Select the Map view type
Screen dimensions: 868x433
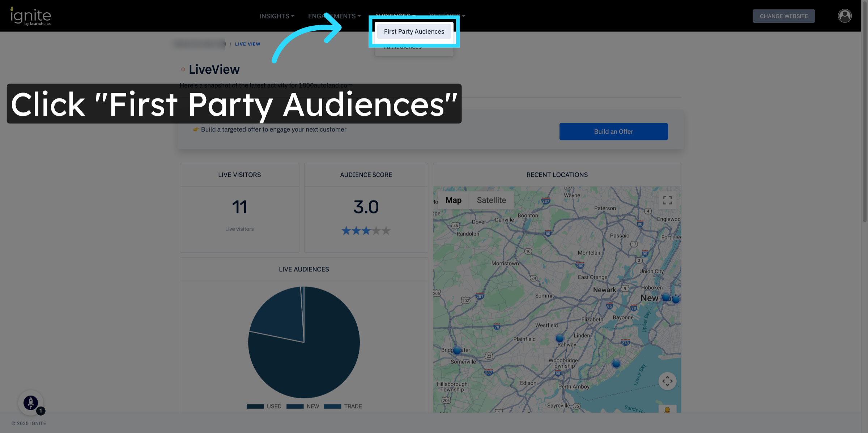453,200
